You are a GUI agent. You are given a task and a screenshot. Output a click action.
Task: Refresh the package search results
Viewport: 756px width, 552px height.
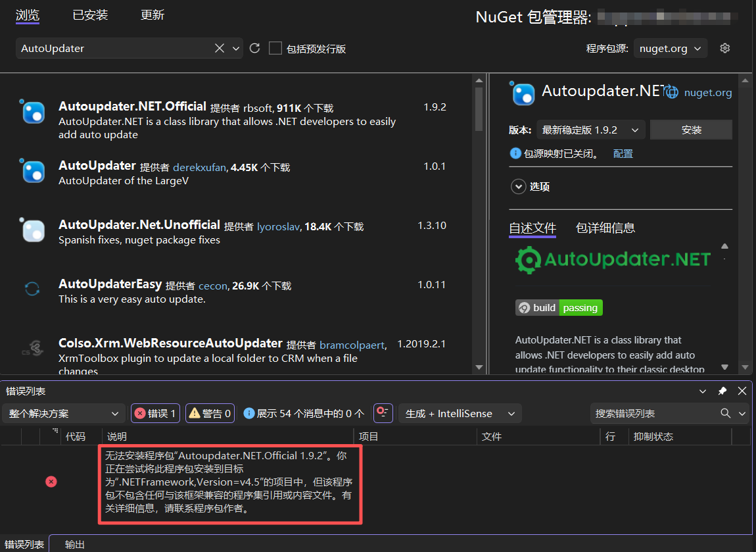click(254, 48)
